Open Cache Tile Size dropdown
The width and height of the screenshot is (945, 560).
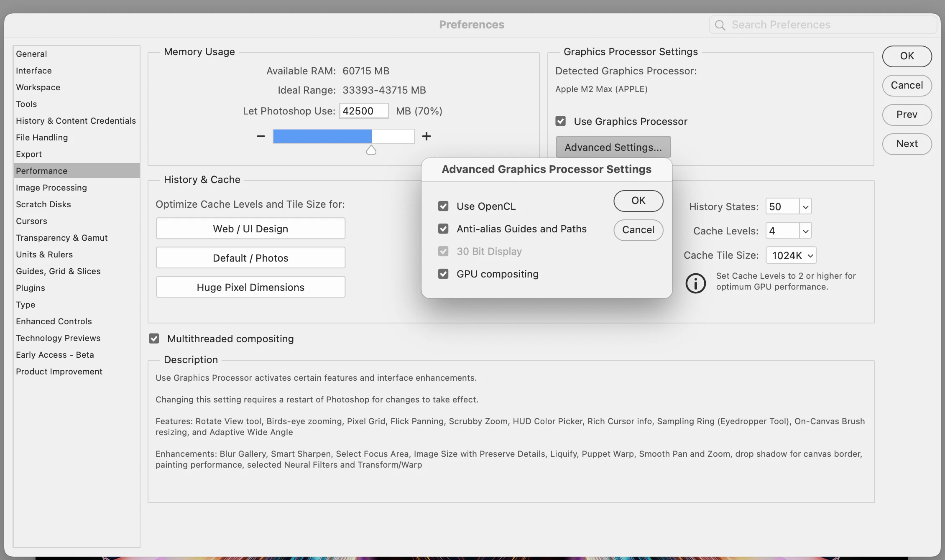pos(791,255)
